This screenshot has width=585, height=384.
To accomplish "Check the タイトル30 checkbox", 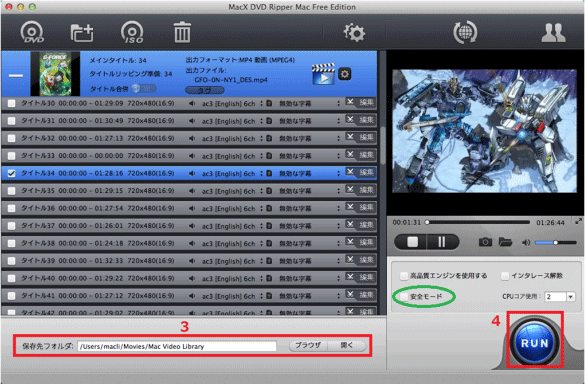I will (x=12, y=103).
